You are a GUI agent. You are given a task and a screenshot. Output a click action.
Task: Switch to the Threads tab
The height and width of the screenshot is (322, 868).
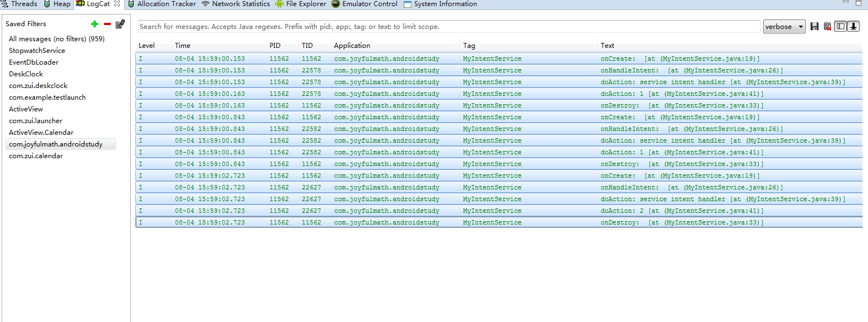19,4
